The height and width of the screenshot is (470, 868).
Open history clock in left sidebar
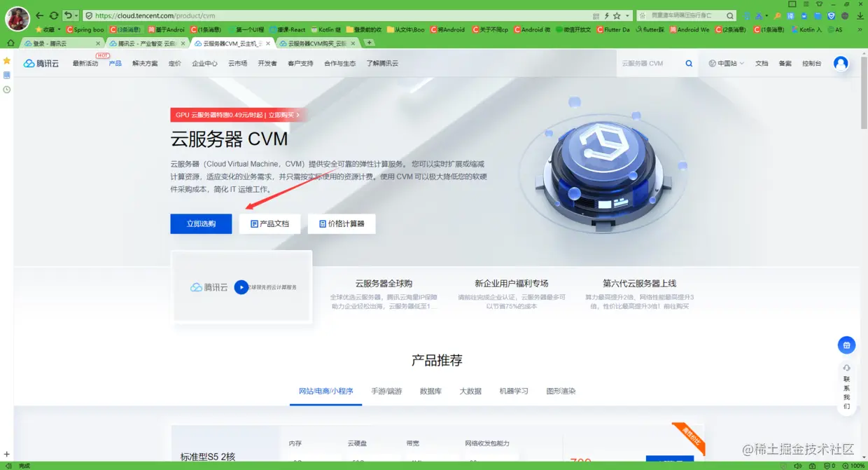tap(7, 90)
